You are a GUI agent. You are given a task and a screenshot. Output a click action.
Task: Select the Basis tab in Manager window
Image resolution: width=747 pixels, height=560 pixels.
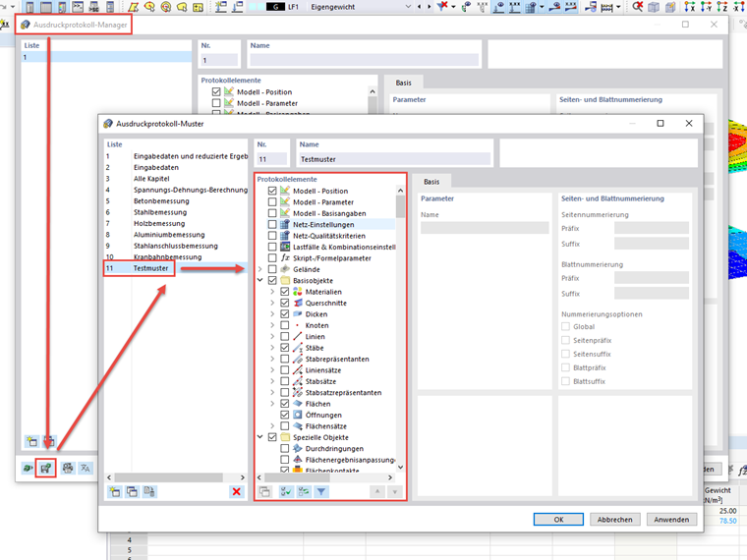pos(403,83)
